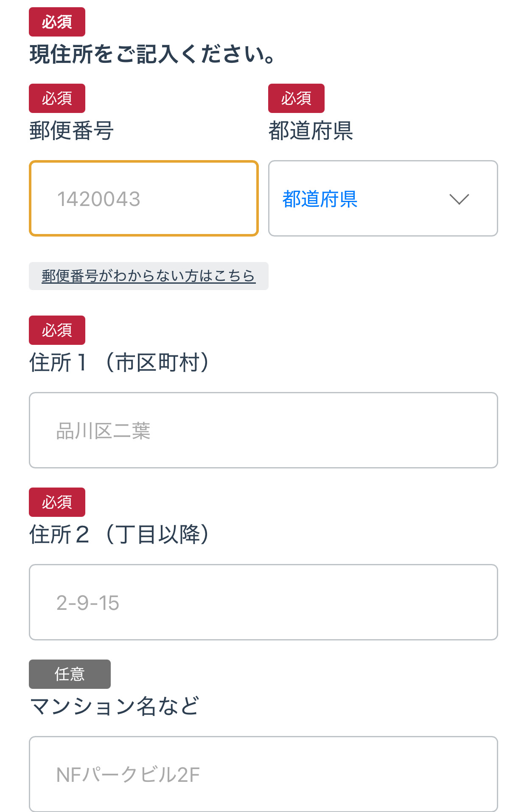Focus the 住所1 (市区町村) input field
527x812 pixels.
[263, 430]
